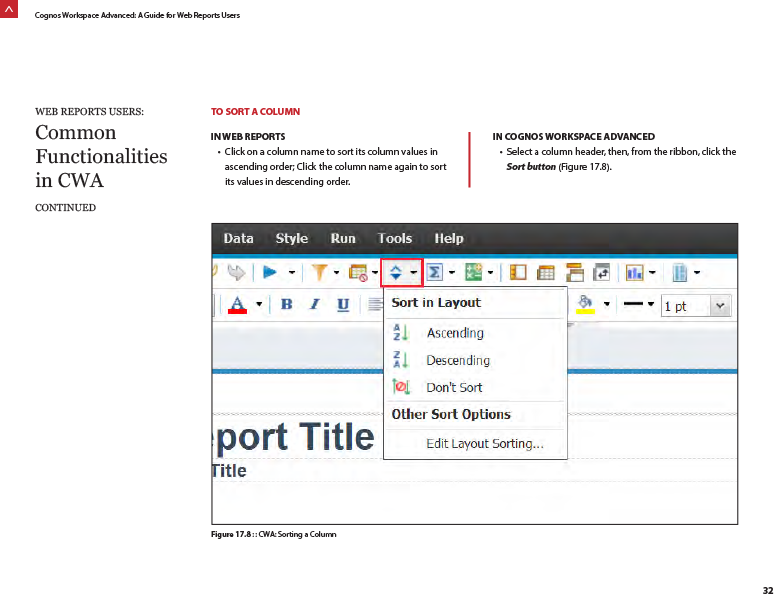
Task: Expand the Sort dropdown arrow
Action: 414,273
